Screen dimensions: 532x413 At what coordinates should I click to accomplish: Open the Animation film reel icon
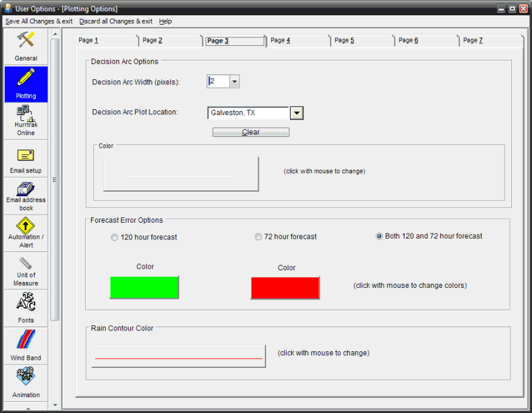pyautogui.click(x=26, y=377)
